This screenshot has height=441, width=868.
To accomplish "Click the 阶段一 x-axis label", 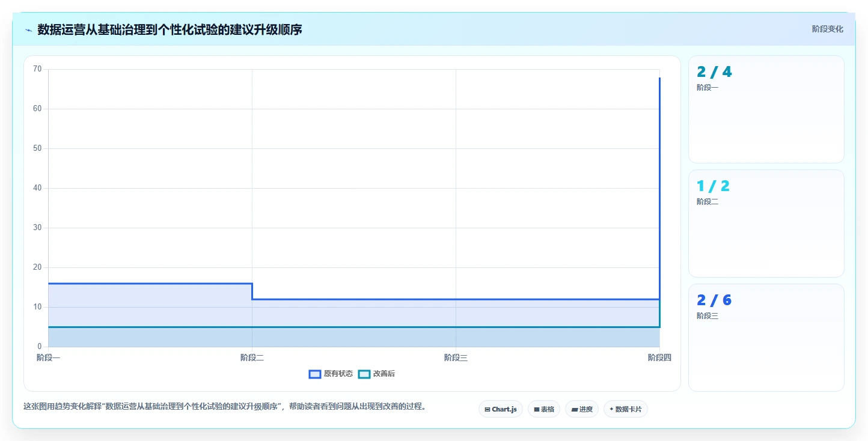I will (x=48, y=358).
